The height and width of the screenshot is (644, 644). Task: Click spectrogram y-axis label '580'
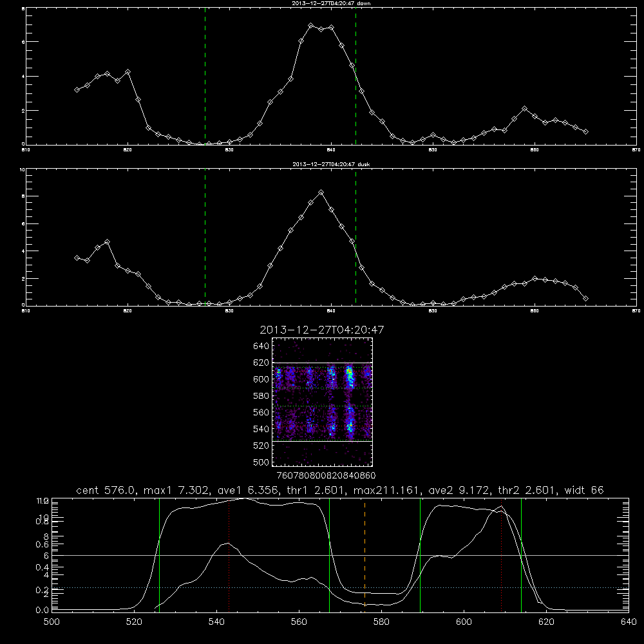pos(261,395)
